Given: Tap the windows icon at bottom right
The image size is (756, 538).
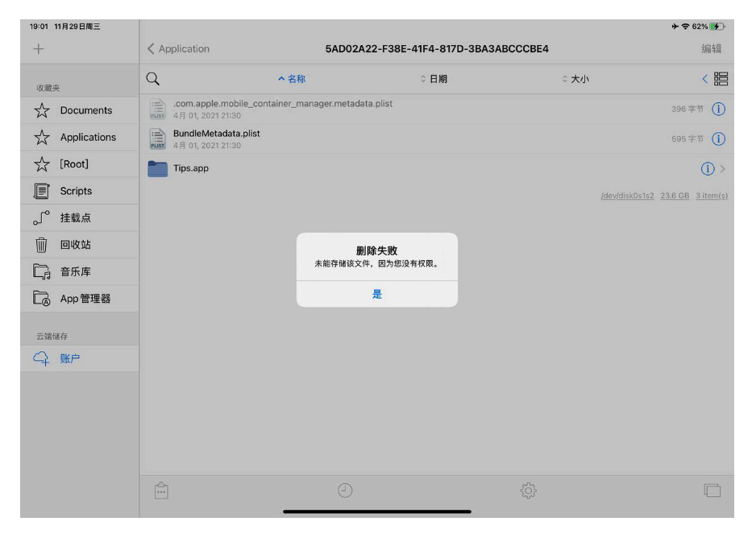Looking at the screenshot, I should [x=711, y=490].
